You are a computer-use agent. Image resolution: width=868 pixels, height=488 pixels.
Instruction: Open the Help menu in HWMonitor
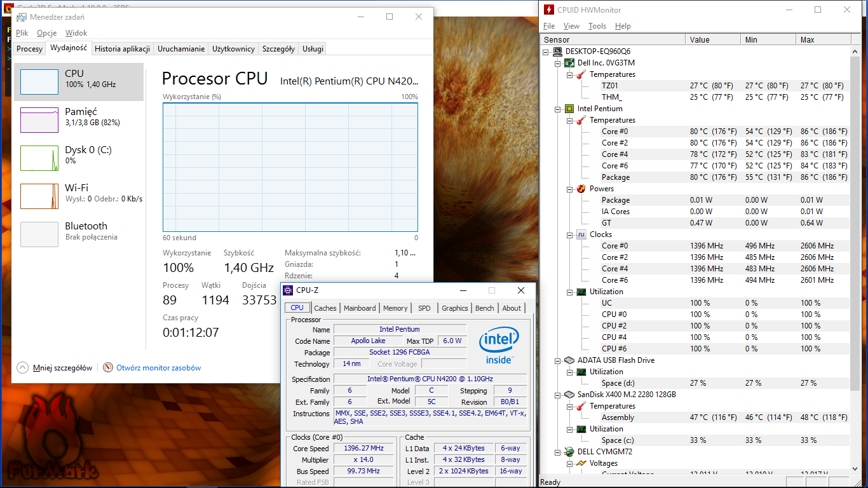click(623, 26)
